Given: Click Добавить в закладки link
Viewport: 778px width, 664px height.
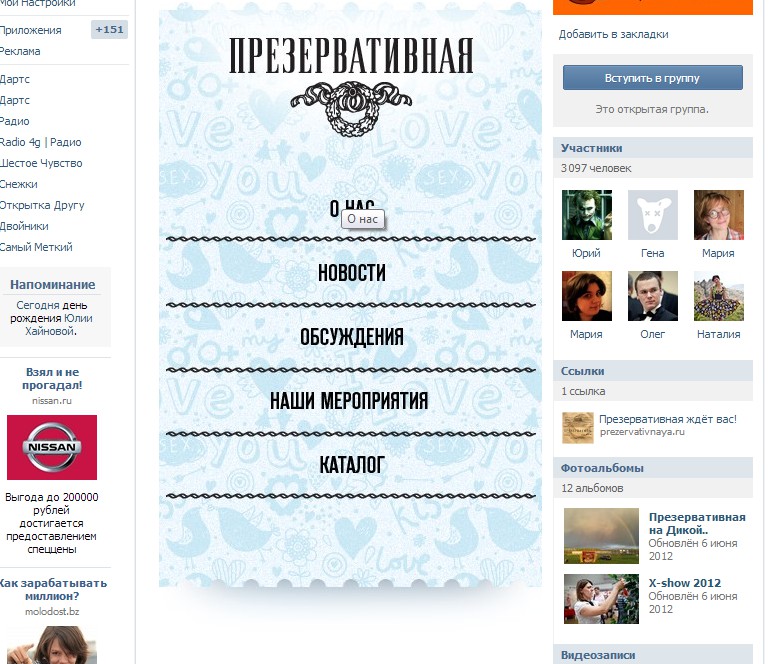Looking at the screenshot, I should click(x=613, y=34).
